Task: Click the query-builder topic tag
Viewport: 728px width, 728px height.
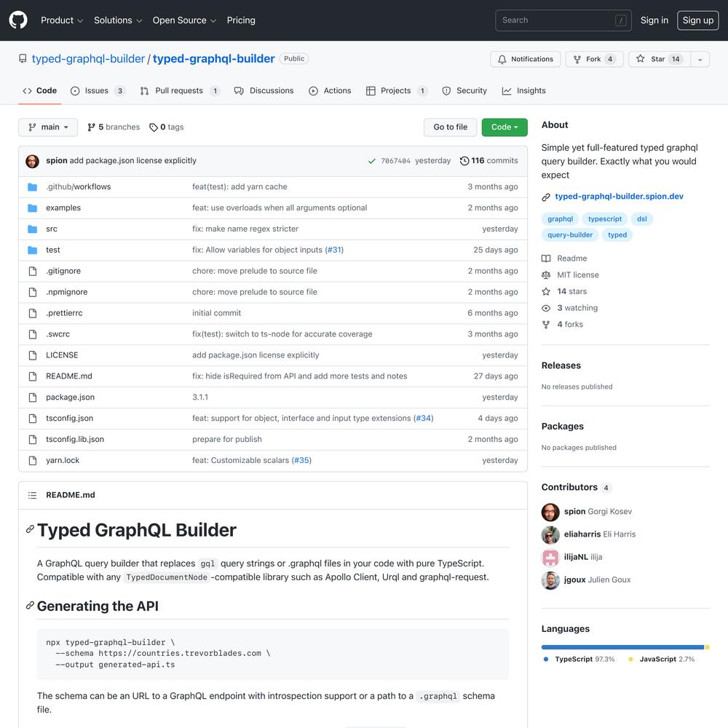Action: [570, 235]
